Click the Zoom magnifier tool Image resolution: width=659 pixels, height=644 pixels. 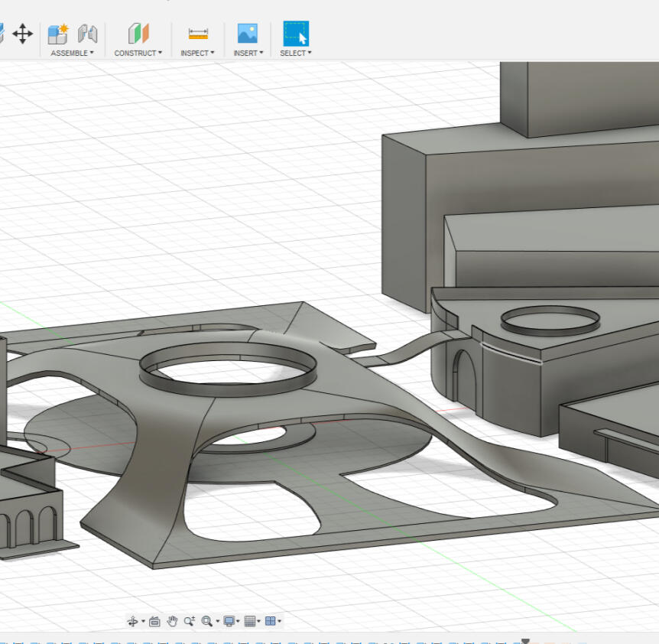point(189,621)
